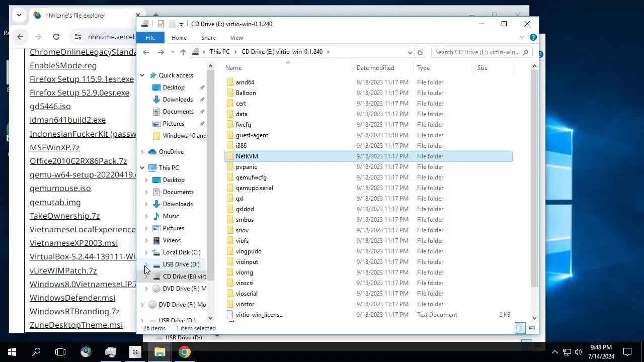Select the qemupciserial folder icon
The width and height of the screenshot is (644, 362).
(x=230, y=188)
